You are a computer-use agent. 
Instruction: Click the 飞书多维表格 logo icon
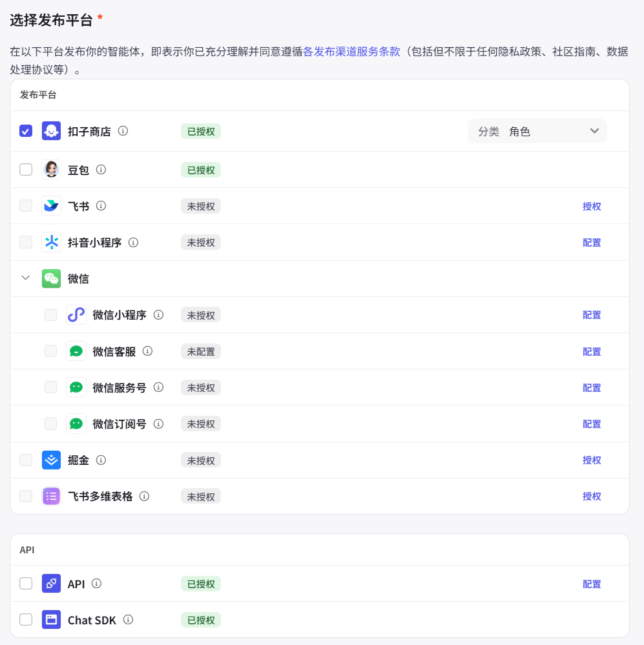click(x=51, y=496)
